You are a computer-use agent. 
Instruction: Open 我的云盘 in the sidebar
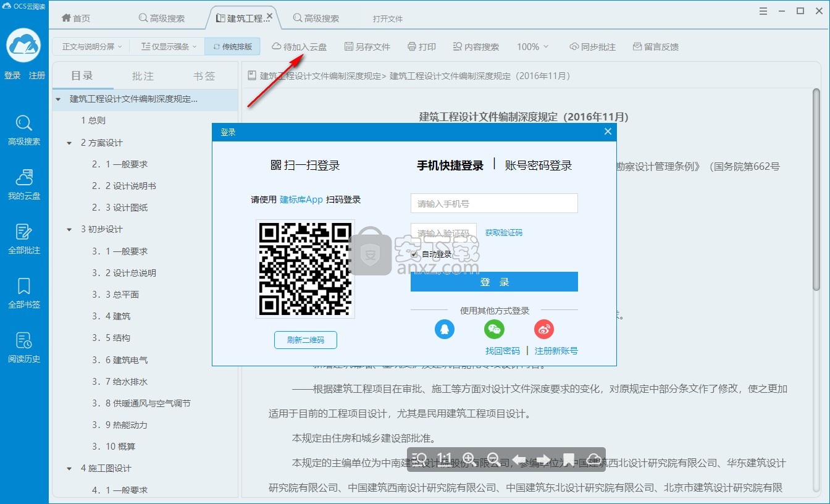tap(24, 184)
